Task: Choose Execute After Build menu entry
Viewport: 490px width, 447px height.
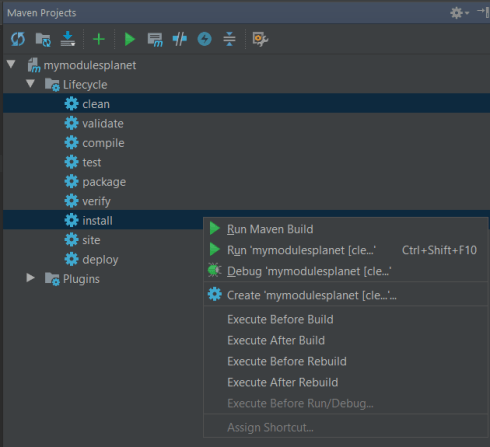Action: 346,340
